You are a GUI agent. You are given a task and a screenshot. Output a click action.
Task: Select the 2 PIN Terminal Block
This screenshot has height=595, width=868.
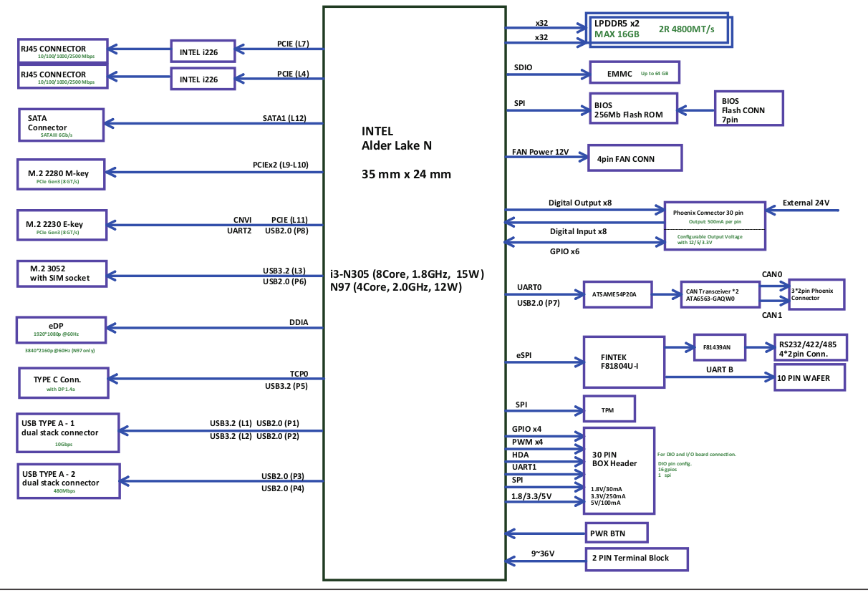[x=636, y=558]
